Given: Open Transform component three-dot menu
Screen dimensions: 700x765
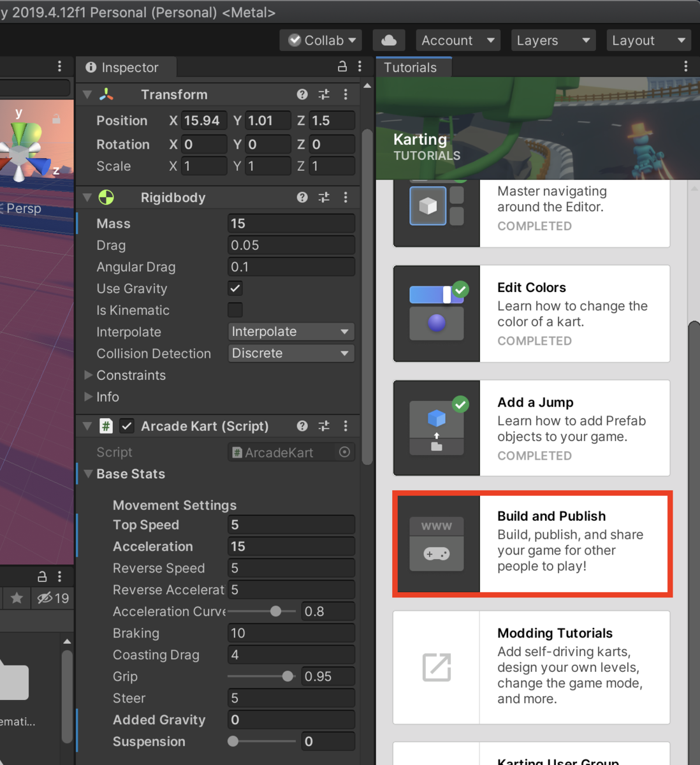Looking at the screenshot, I should click(346, 94).
